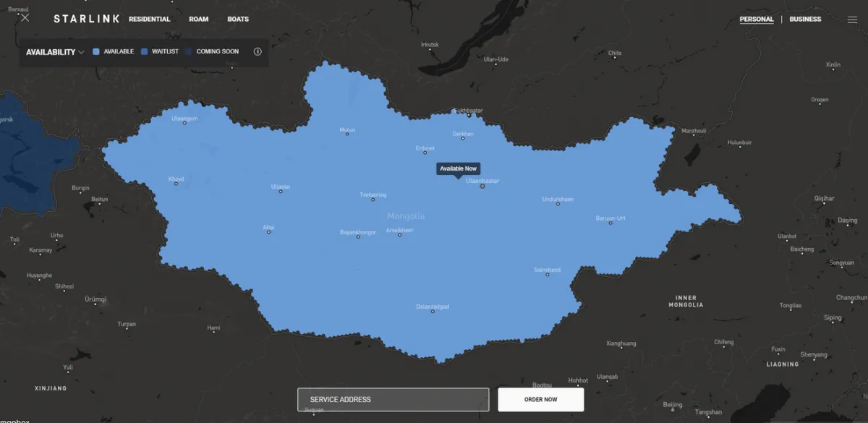Select the Undurkhaan city label
Screen dimensions: 868x423
(x=558, y=199)
